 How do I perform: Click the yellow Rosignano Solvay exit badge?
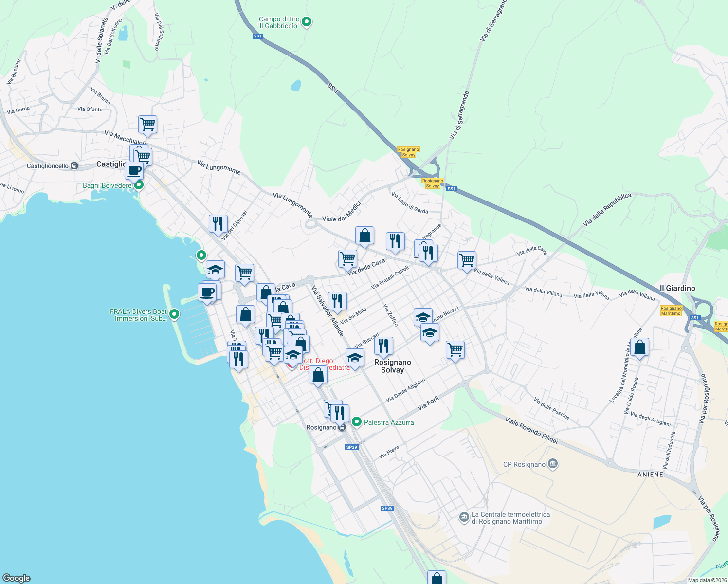408,152
